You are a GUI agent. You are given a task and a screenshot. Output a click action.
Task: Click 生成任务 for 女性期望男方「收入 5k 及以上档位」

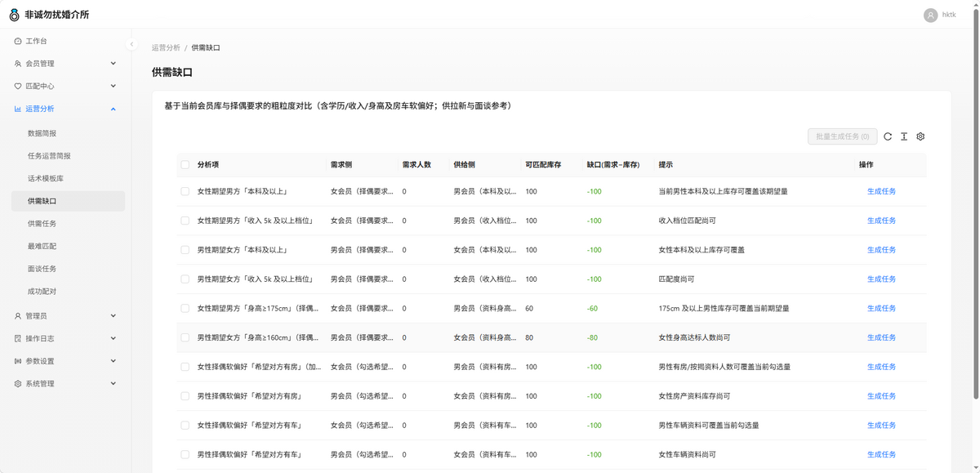tap(881, 221)
